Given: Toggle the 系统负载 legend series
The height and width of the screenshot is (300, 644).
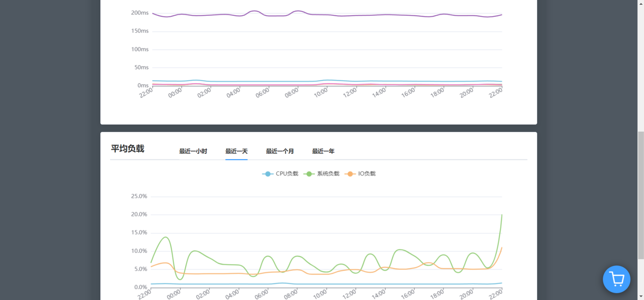Looking at the screenshot, I should (x=321, y=174).
